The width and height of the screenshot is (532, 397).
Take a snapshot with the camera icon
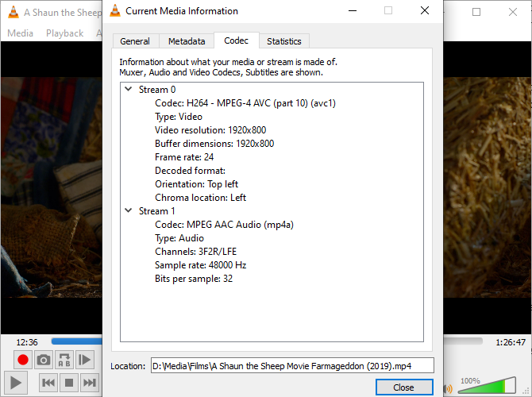click(44, 360)
